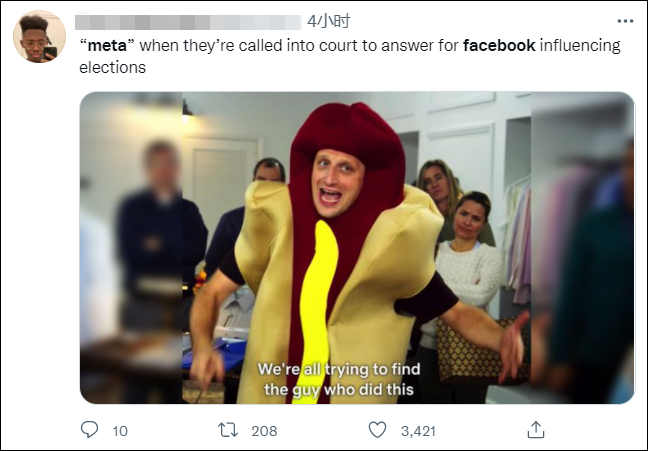The width and height of the screenshot is (648, 451).
Task: Like the tweet with the heart icon
Action: point(377,430)
